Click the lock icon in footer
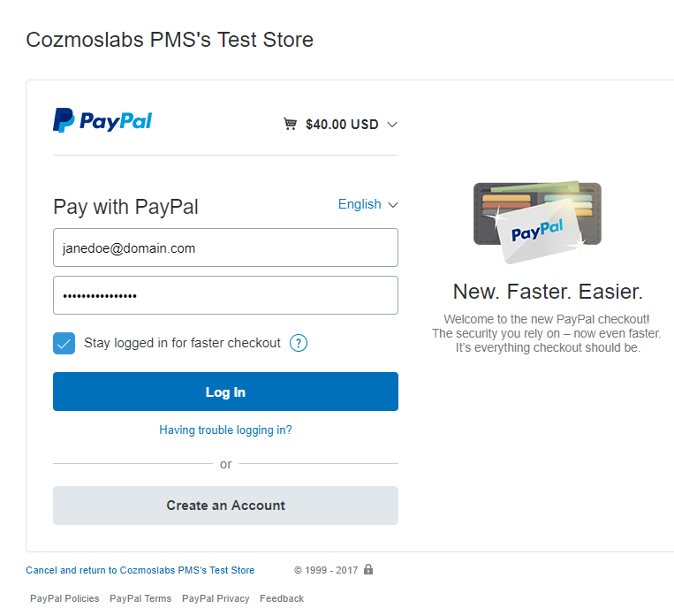 [368, 569]
